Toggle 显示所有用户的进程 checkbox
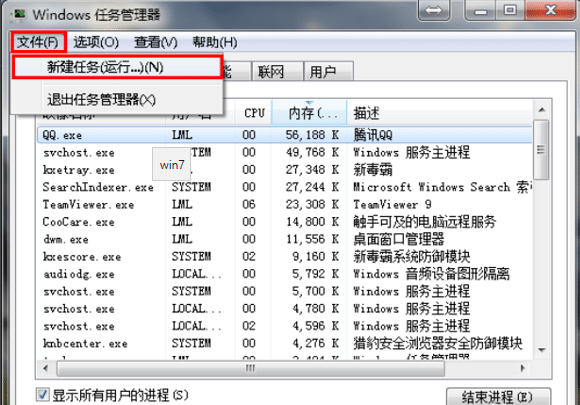This screenshot has height=405, width=580. pos(43,394)
